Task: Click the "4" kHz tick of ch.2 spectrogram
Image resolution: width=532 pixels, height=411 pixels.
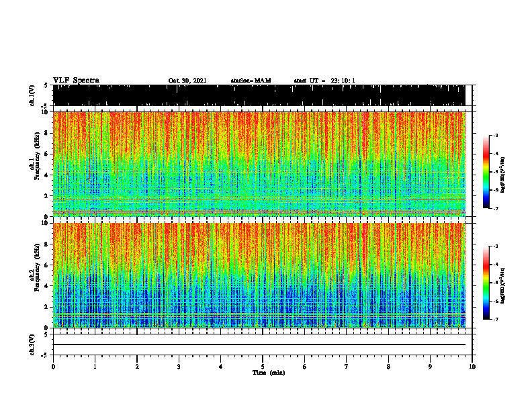Action: [x=47, y=286]
